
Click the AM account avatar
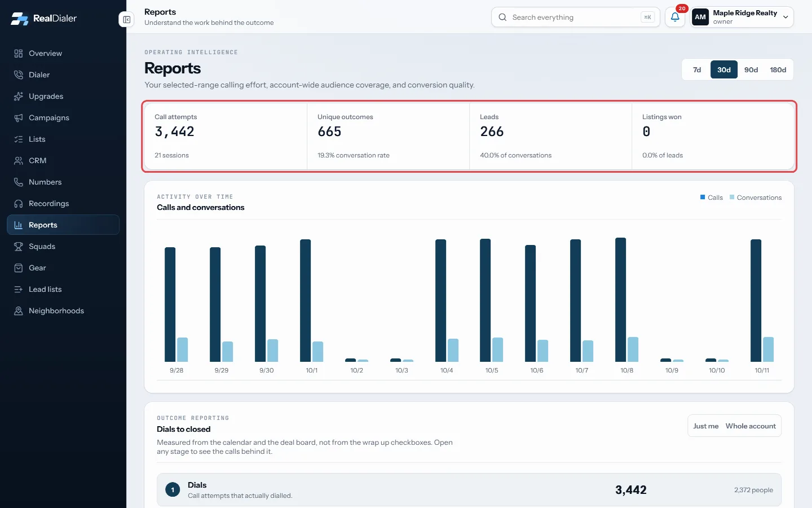click(x=700, y=17)
